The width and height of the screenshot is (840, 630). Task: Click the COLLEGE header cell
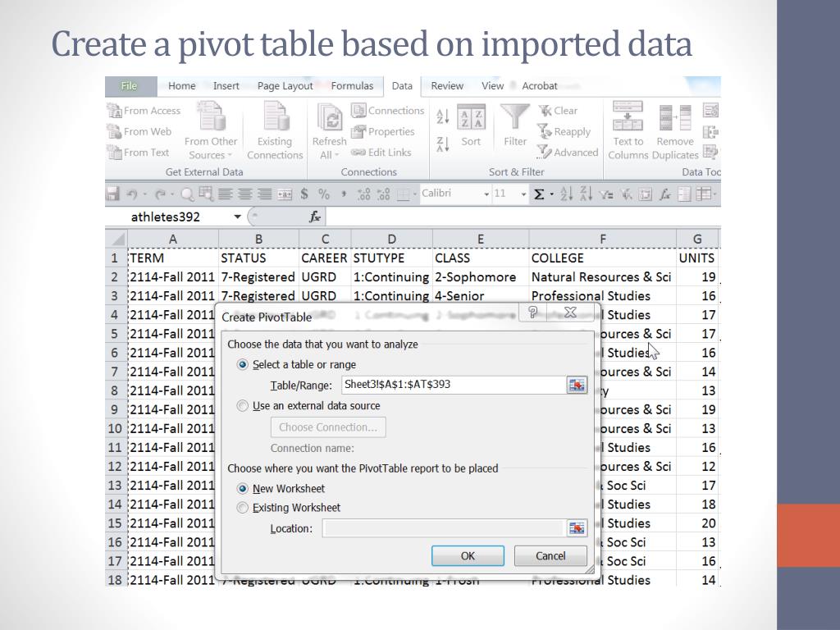click(x=603, y=258)
